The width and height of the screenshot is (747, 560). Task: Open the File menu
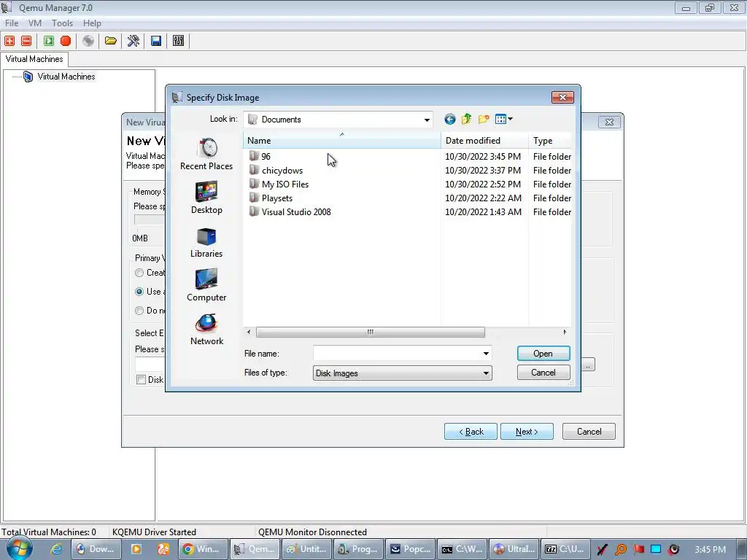[12, 23]
